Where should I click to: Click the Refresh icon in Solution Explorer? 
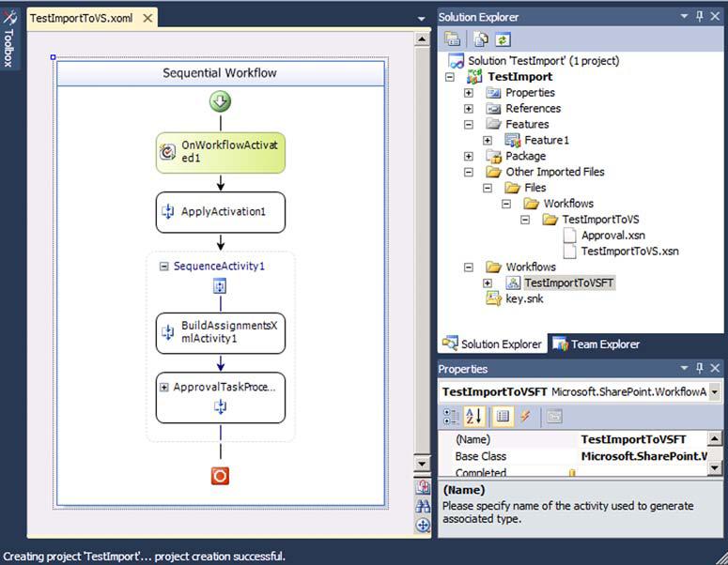tap(503, 39)
